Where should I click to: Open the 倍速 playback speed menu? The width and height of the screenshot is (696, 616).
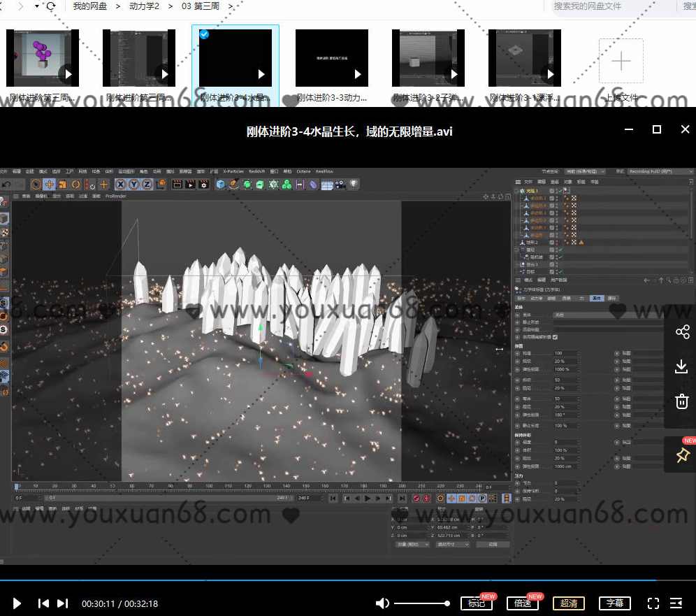[522, 603]
